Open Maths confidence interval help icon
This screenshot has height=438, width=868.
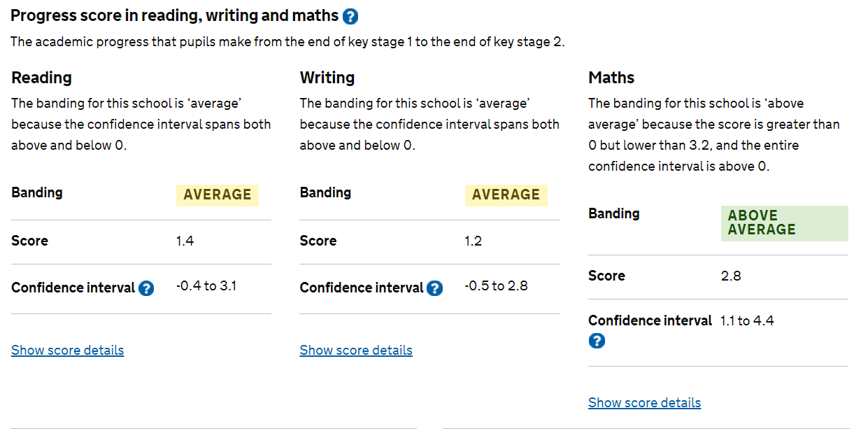click(x=597, y=341)
